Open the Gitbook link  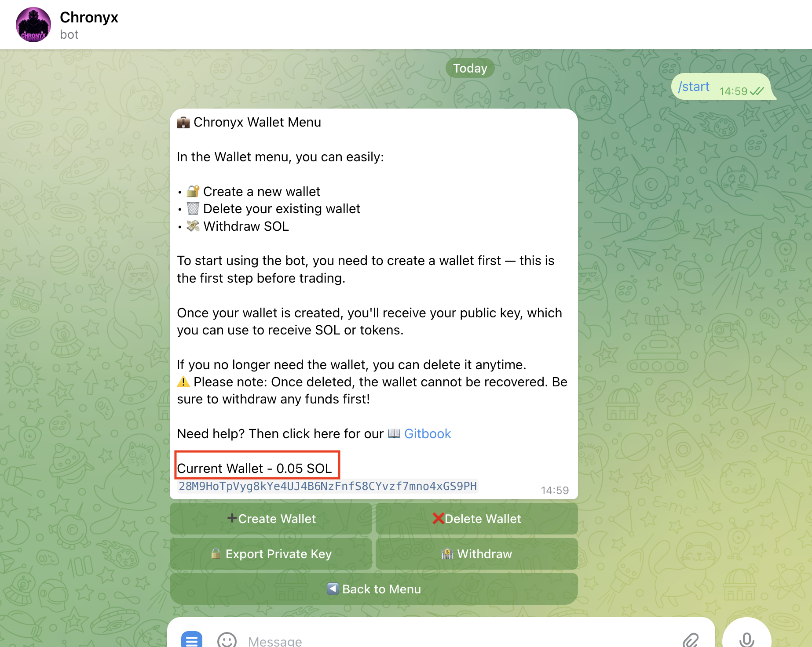427,434
